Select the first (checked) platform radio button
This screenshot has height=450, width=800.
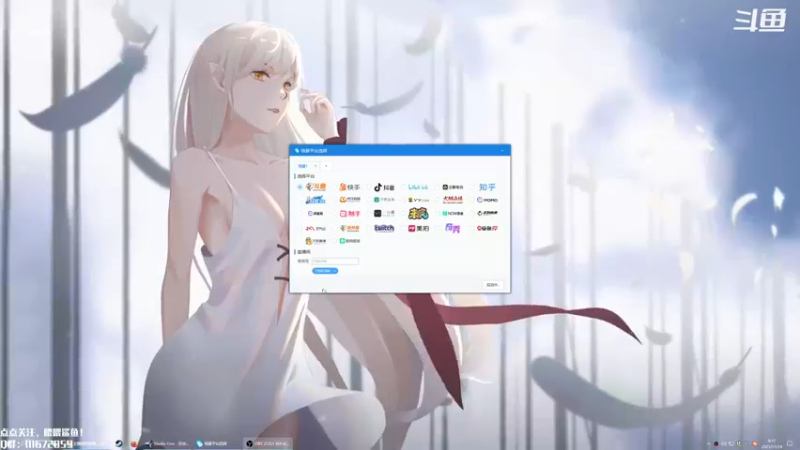point(300,187)
